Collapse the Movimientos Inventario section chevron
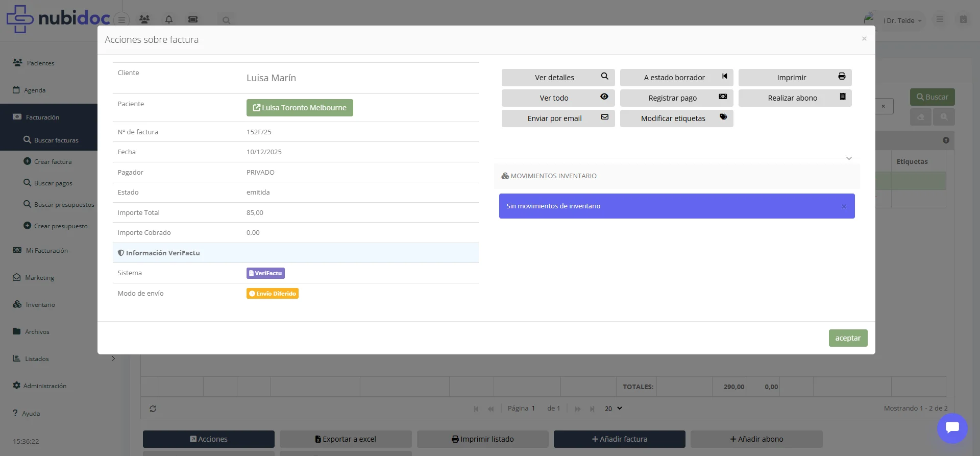 [x=849, y=158]
